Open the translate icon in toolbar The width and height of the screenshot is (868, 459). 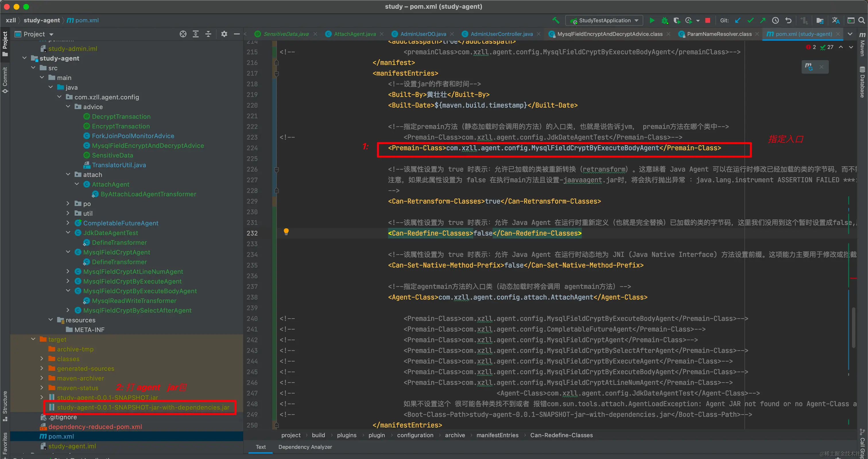click(836, 21)
